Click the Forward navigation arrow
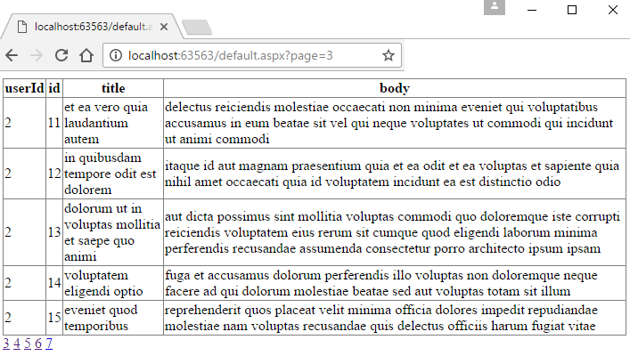This screenshot has width=638, height=364. click(x=37, y=55)
